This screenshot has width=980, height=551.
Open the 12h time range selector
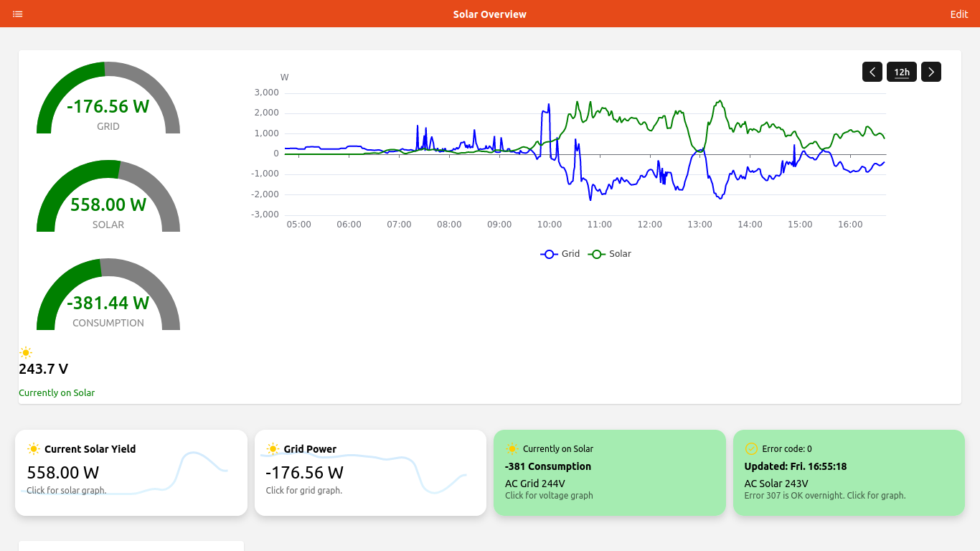(901, 72)
